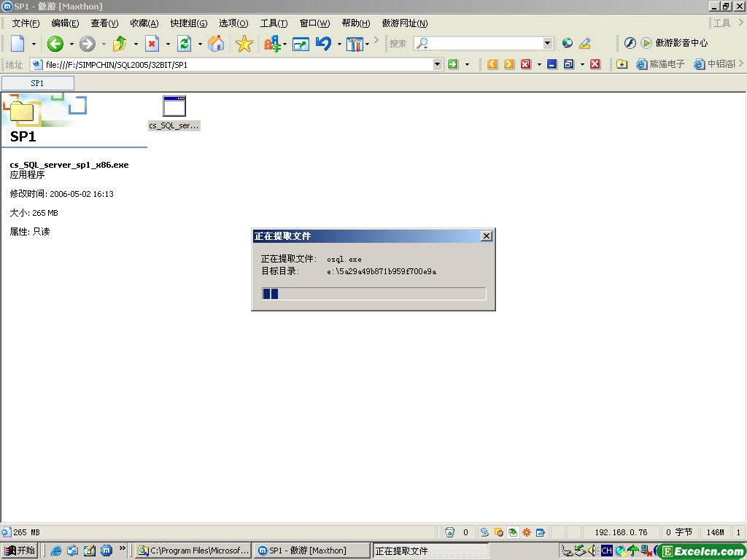Open the 工具(T) menu
The image size is (747, 560).
point(274,23)
